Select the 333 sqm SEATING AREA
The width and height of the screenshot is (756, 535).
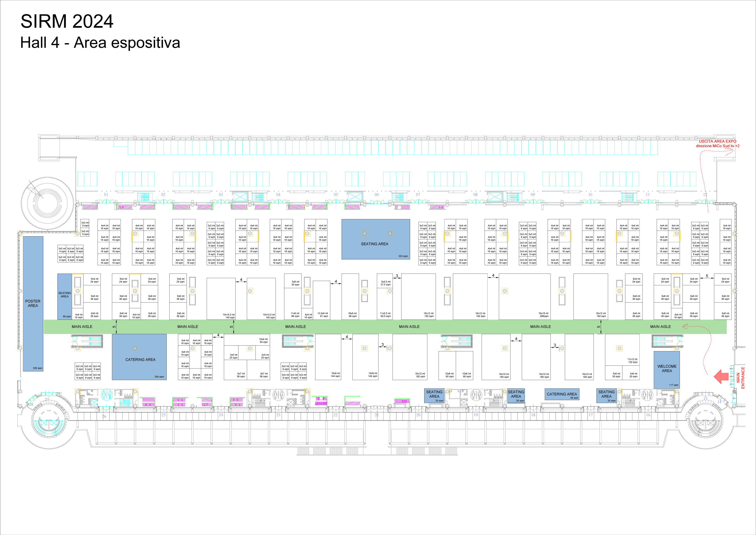375,239
